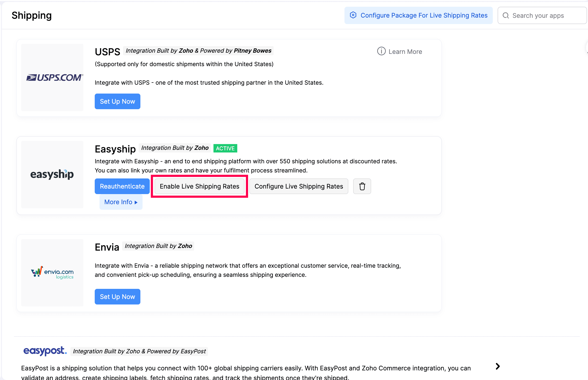Click the gear icon beside Configure Package
Viewport: 588px width, 380px height.
353,15
